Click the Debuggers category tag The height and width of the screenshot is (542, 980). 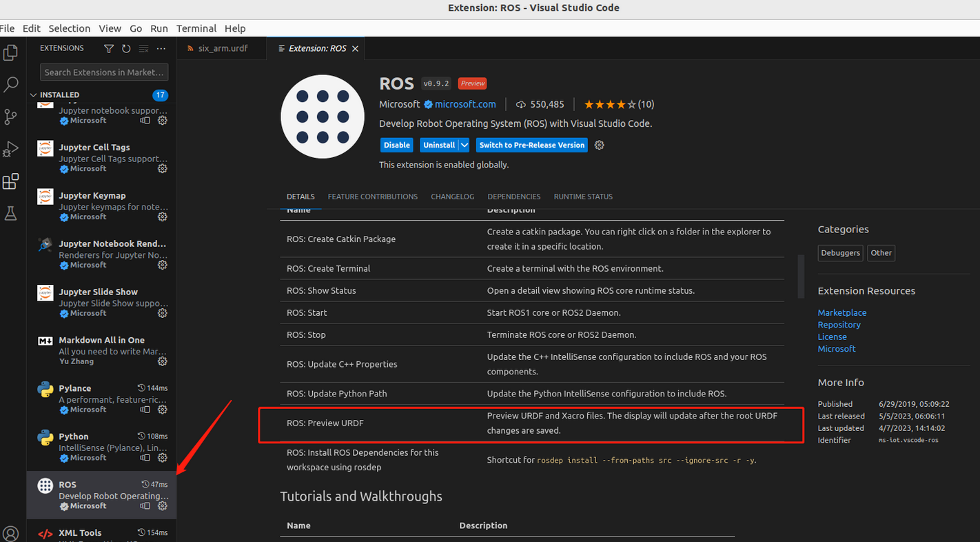[841, 253]
